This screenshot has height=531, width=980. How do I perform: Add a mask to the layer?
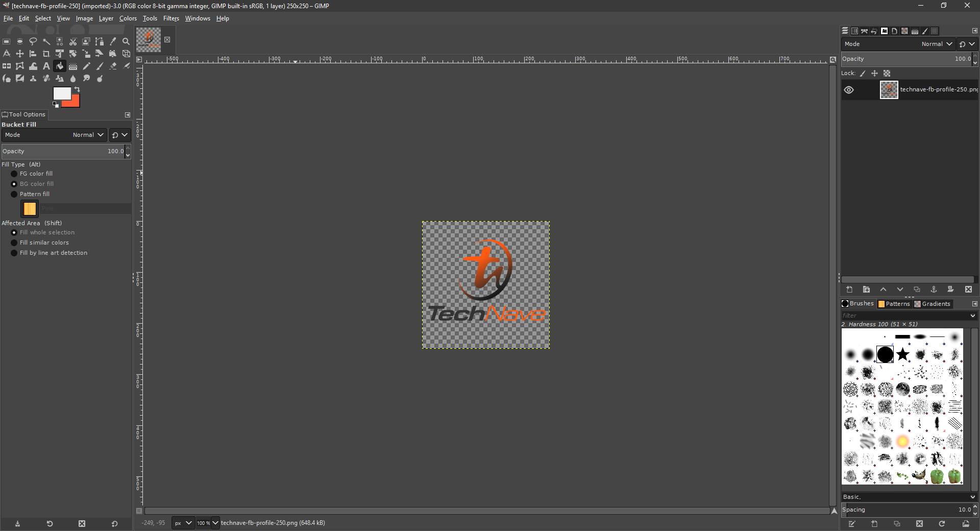click(950, 289)
